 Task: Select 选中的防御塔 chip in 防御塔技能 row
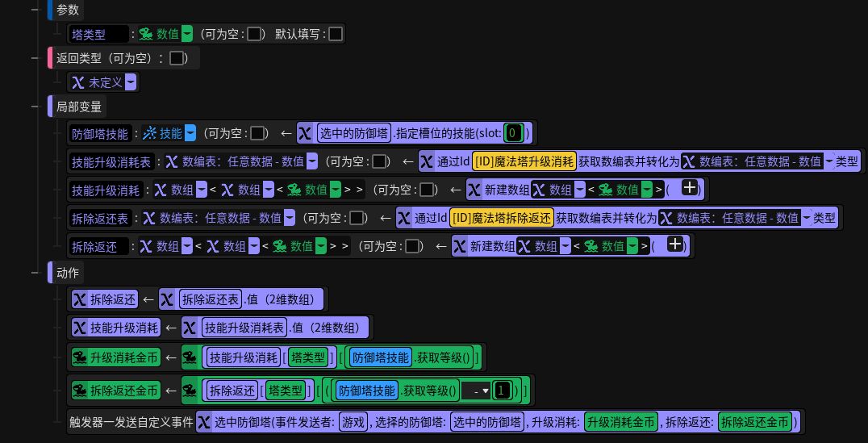354,133
